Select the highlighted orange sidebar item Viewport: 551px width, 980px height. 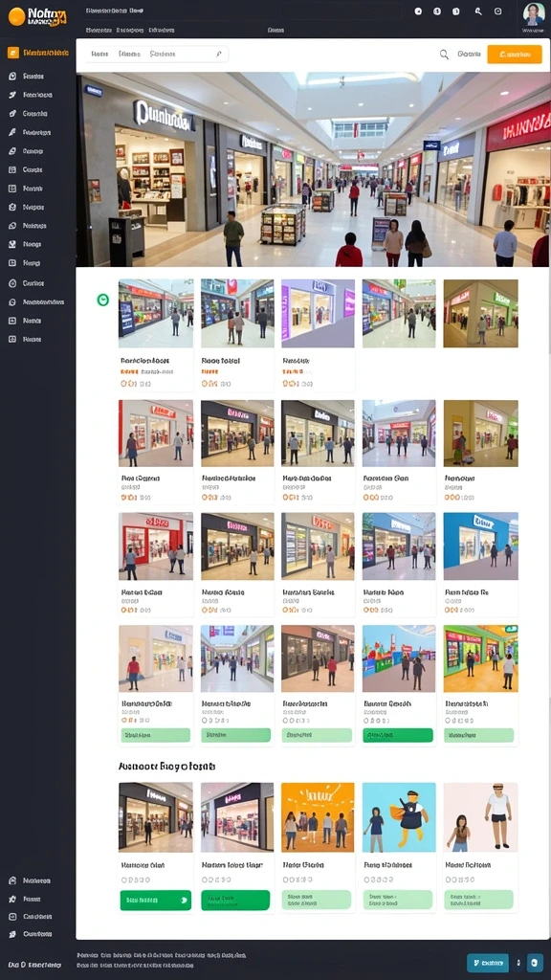(x=38, y=54)
